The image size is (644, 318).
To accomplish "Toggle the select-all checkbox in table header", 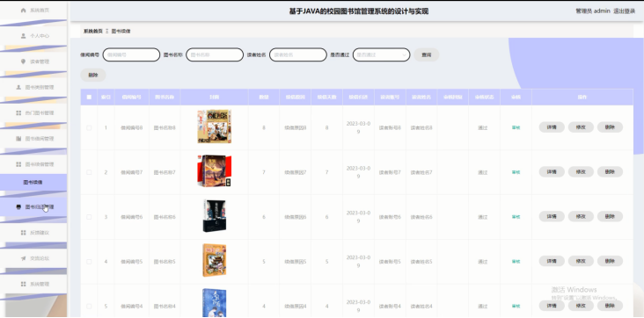I will click(x=89, y=98).
